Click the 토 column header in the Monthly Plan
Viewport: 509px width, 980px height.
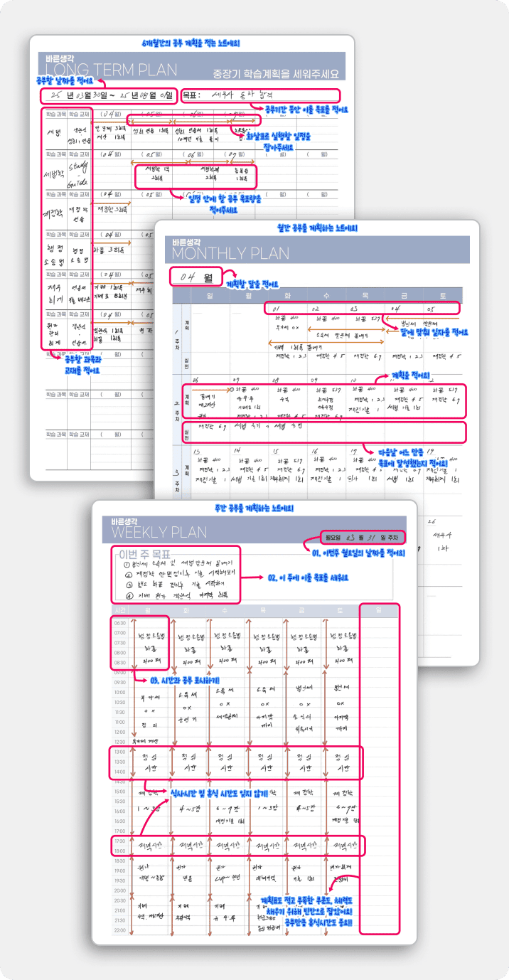click(x=443, y=294)
